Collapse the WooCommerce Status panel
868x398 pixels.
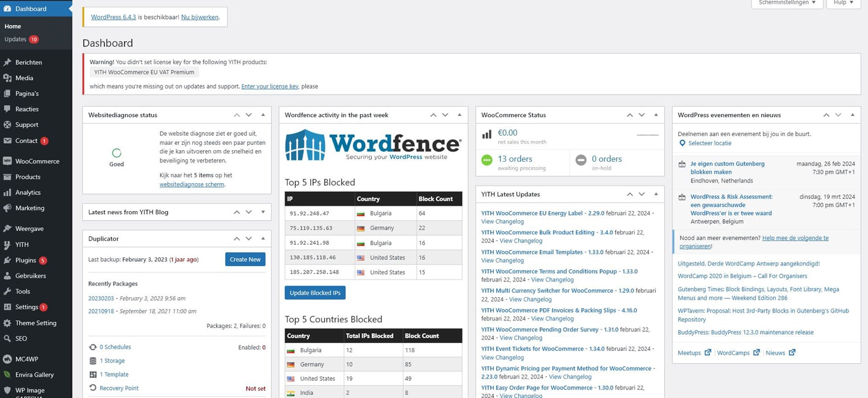pos(656,115)
